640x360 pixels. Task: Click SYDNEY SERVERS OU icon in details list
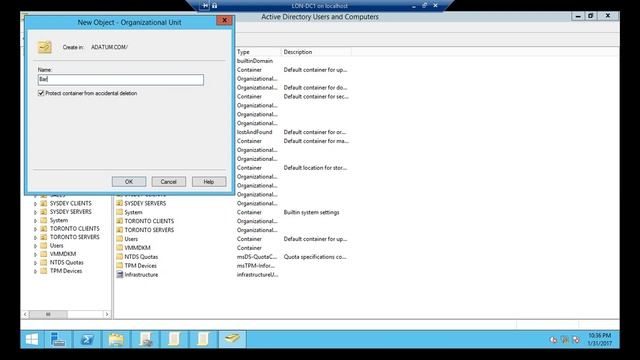120,203
